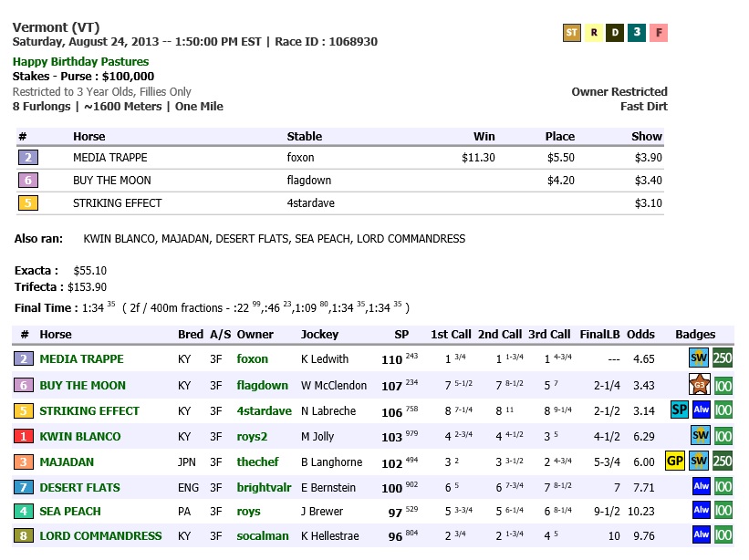
Task: Open the MEDIA TRAPPE horse link
Action: coord(81,359)
